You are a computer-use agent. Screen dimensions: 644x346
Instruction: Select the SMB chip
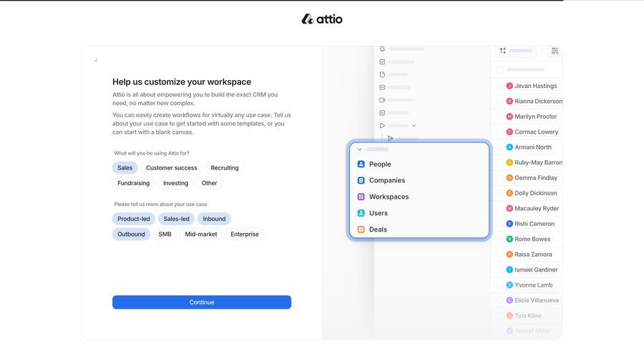point(165,234)
